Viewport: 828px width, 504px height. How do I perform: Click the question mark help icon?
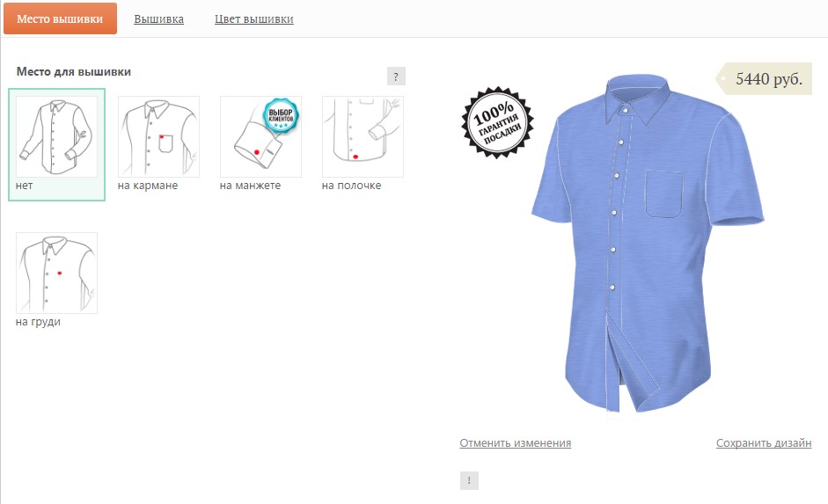coord(396,77)
